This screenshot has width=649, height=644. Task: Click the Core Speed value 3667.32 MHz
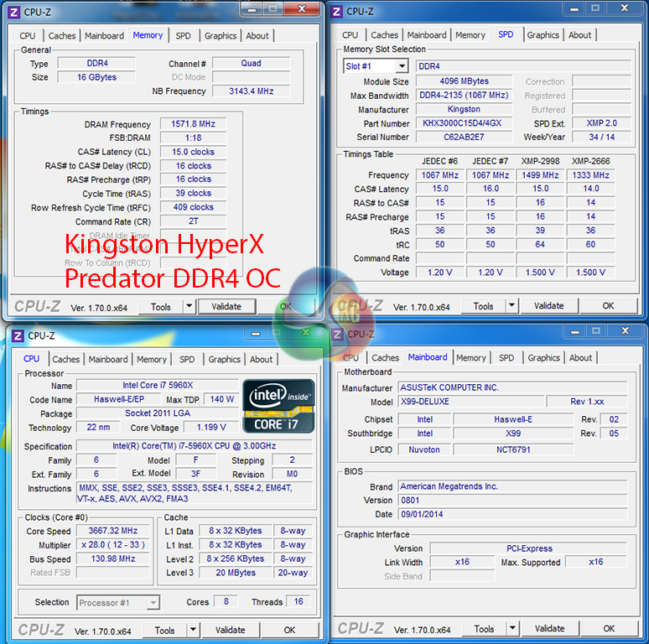tap(113, 531)
